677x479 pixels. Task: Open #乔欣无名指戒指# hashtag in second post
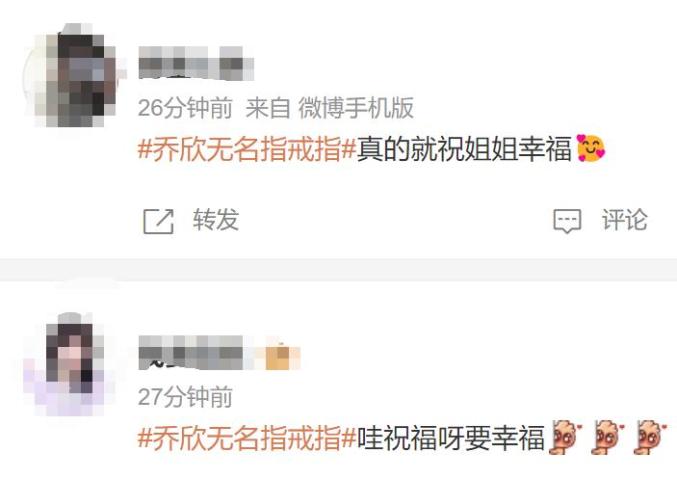[247, 438]
